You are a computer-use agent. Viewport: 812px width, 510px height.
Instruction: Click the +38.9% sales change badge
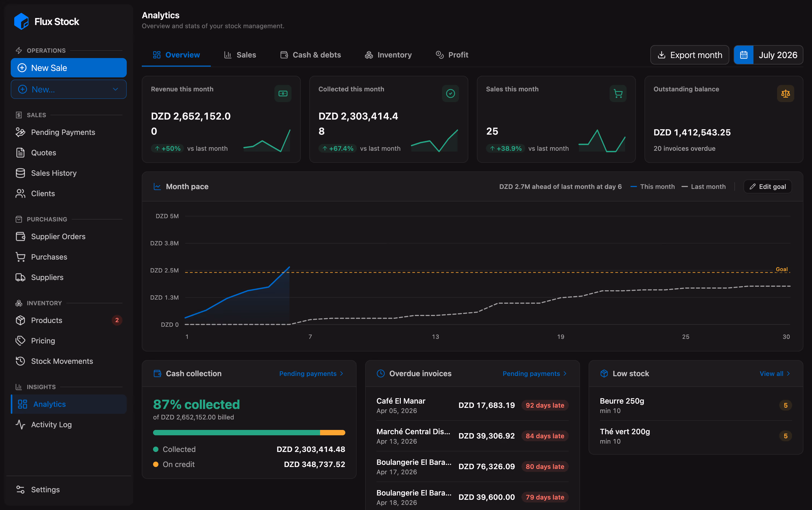[505, 148]
